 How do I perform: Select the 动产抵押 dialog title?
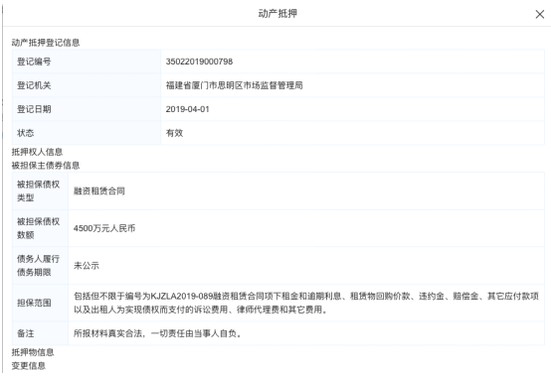278,14
